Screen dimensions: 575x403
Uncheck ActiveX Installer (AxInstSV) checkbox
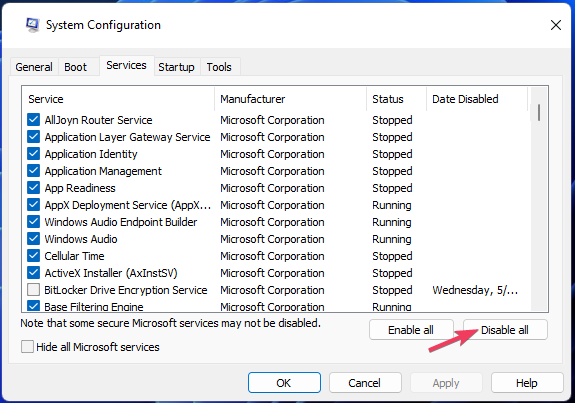33,273
